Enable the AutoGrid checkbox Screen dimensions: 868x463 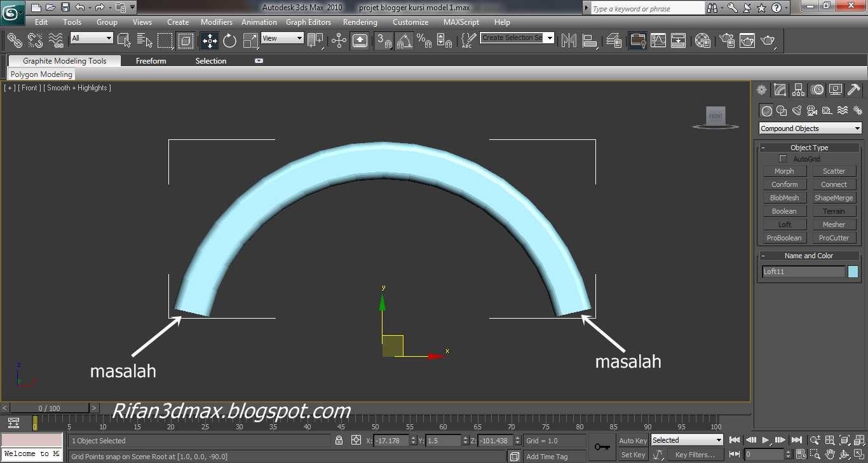point(783,158)
